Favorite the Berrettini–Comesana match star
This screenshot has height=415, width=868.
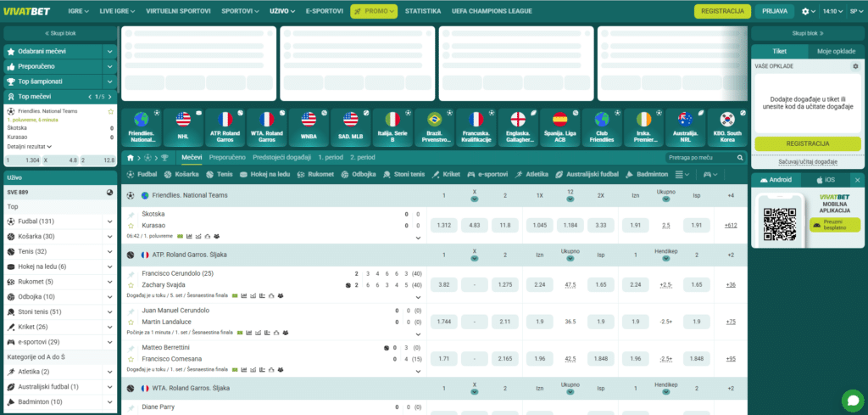tap(131, 359)
